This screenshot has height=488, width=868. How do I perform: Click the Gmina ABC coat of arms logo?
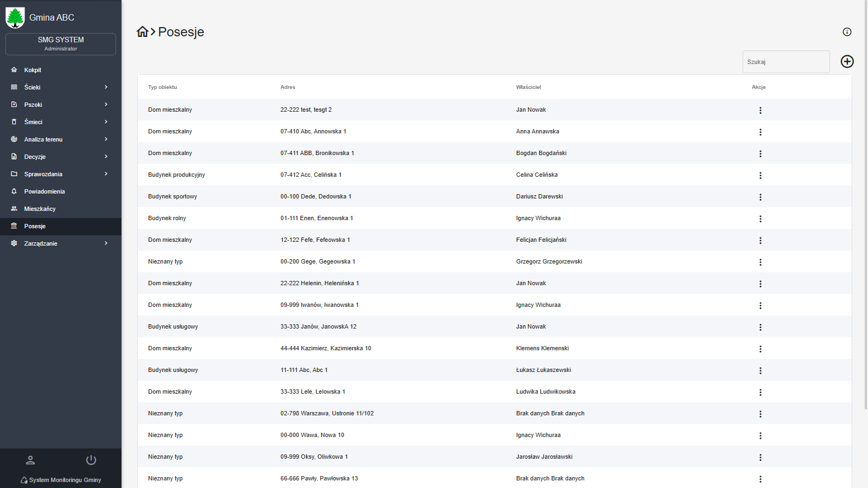coord(15,17)
